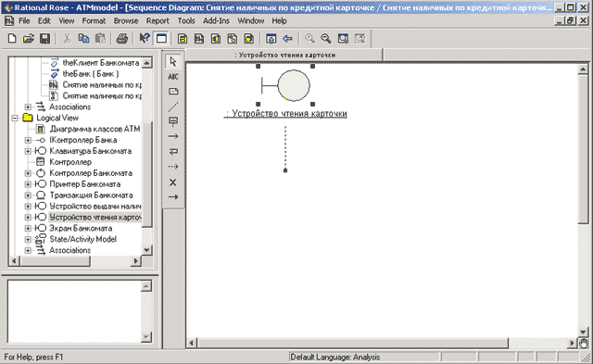Click the browser tree scroll down arrow
This screenshot has height=364, width=593.
[146, 250]
